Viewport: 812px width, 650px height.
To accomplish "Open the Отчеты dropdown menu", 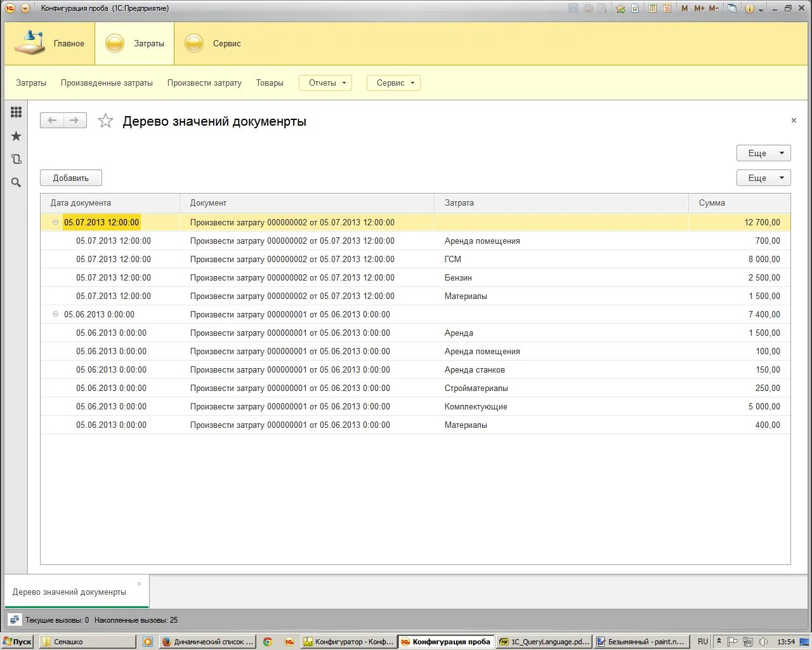I will [325, 83].
